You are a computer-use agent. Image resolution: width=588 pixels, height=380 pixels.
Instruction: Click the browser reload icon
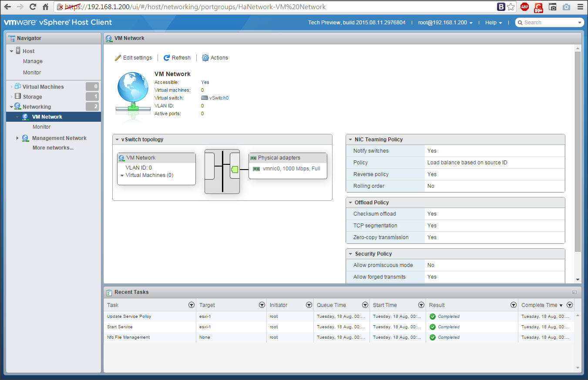click(x=33, y=7)
